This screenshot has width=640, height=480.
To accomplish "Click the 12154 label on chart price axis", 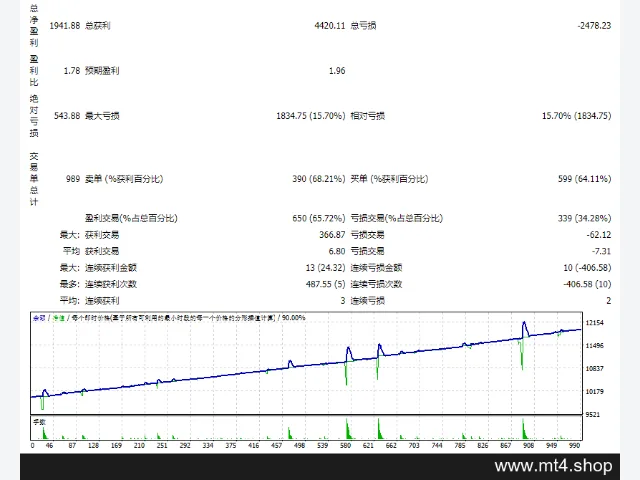I will pos(594,323).
